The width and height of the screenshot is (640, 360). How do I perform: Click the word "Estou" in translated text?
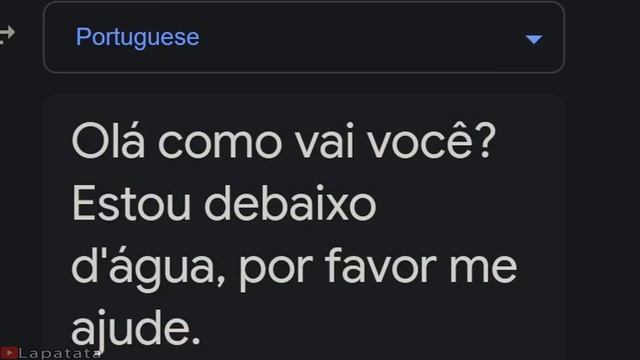pyautogui.click(x=131, y=203)
